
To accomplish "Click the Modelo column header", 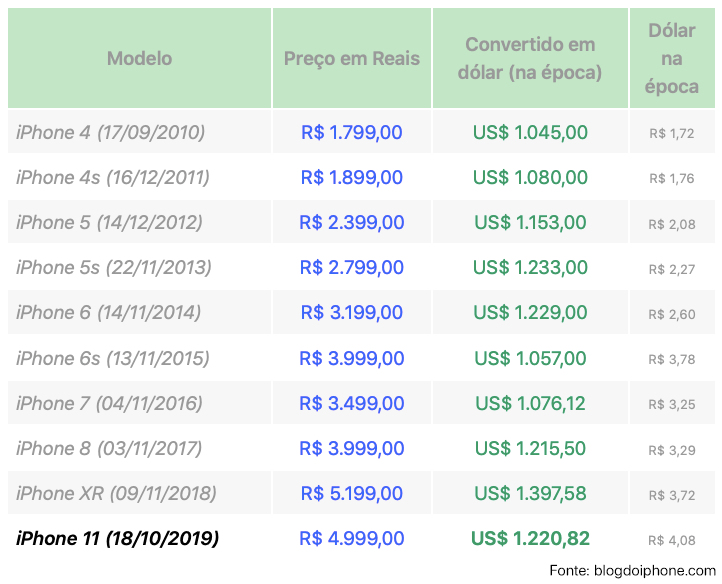I will click(140, 58).
